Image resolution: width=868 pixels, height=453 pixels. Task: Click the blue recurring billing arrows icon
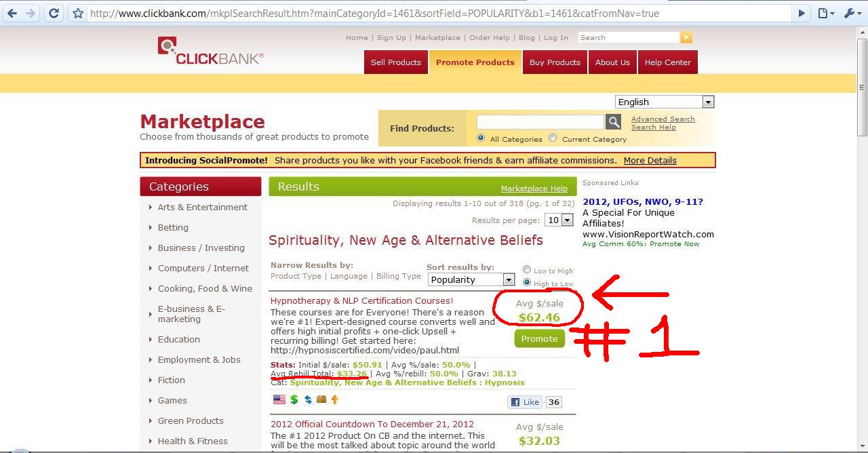tap(308, 399)
